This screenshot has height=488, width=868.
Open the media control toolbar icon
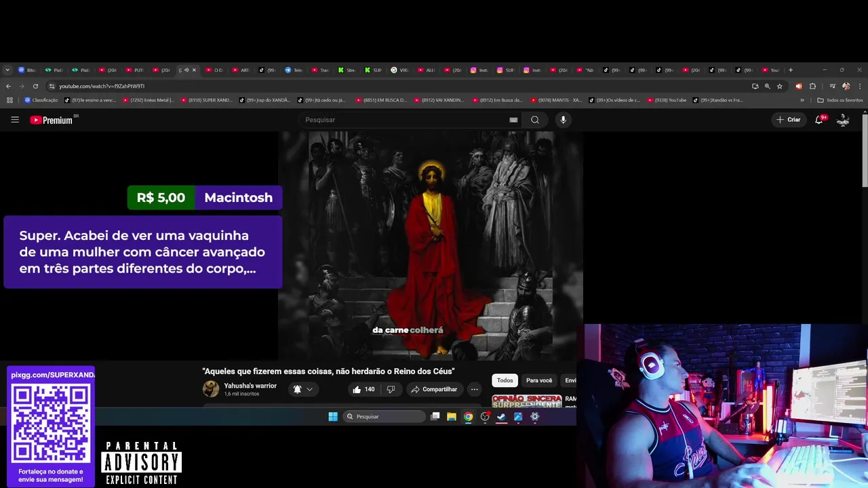833,86
